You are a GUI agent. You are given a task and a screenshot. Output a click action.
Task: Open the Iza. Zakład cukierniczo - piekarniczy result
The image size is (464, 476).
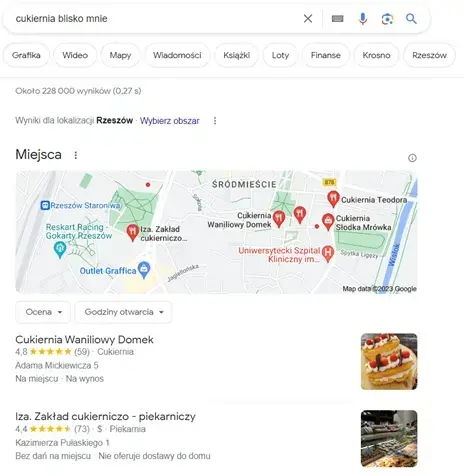[105, 417]
